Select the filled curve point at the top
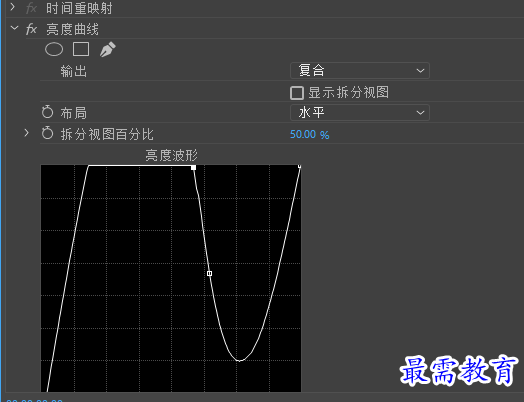524x402 pixels. pyautogui.click(x=193, y=167)
